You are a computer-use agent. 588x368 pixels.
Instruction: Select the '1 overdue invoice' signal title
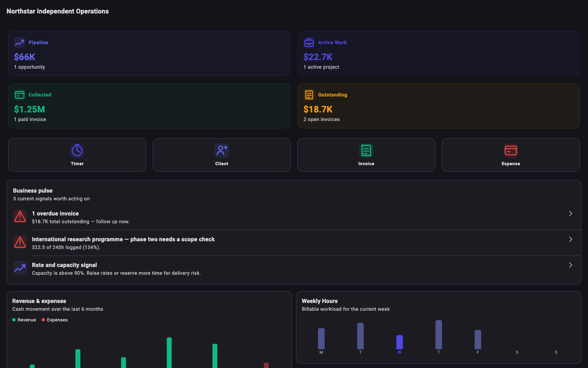pyautogui.click(x=55, y=213)
